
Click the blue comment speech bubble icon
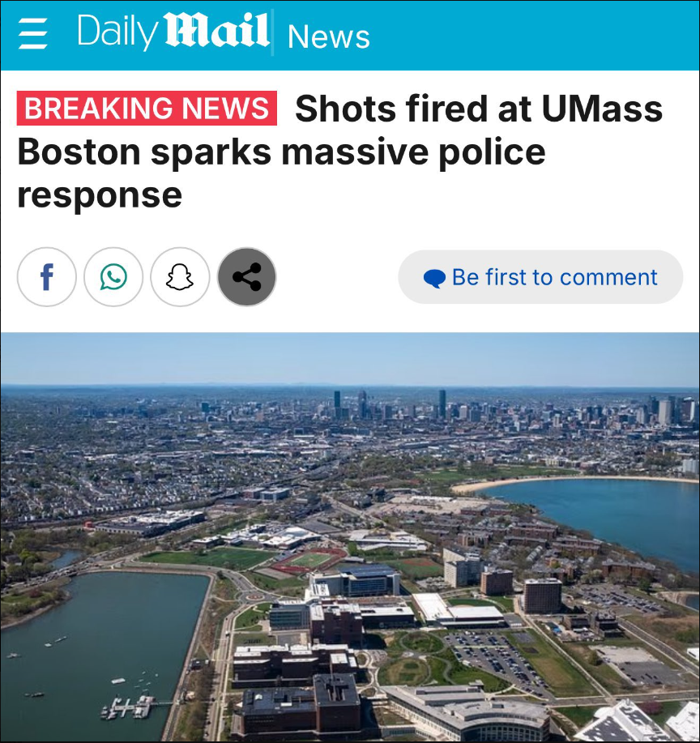coord(434,278)
